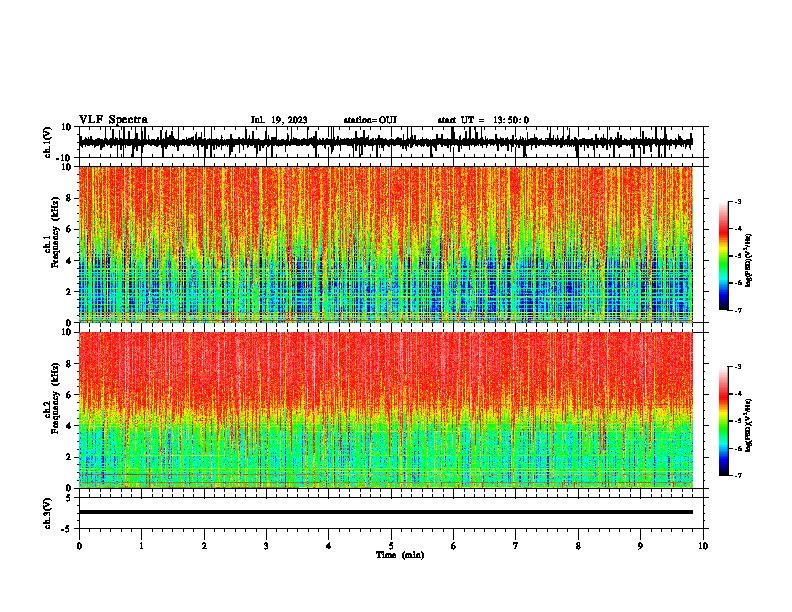Click the "-3" value on the ch.1 color bar
The height and width of the screenshot is (612, 792).
tap(737, 202)
